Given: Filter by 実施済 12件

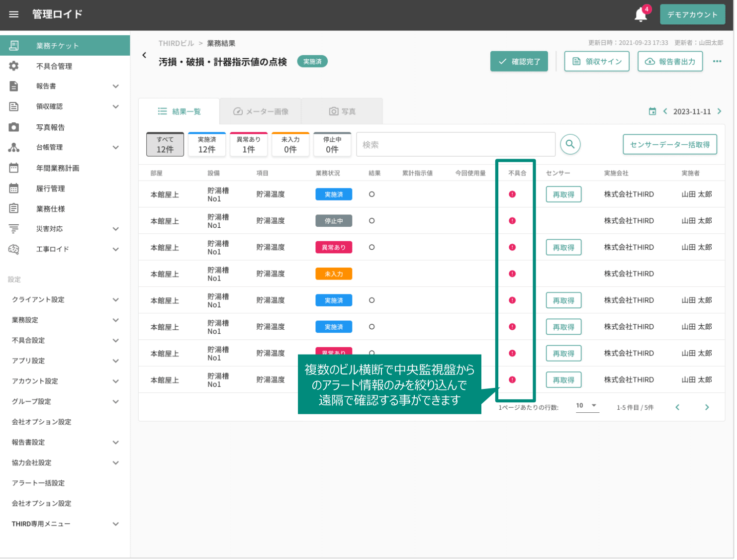Looking at the screenshot, I should tap(207, 144).
